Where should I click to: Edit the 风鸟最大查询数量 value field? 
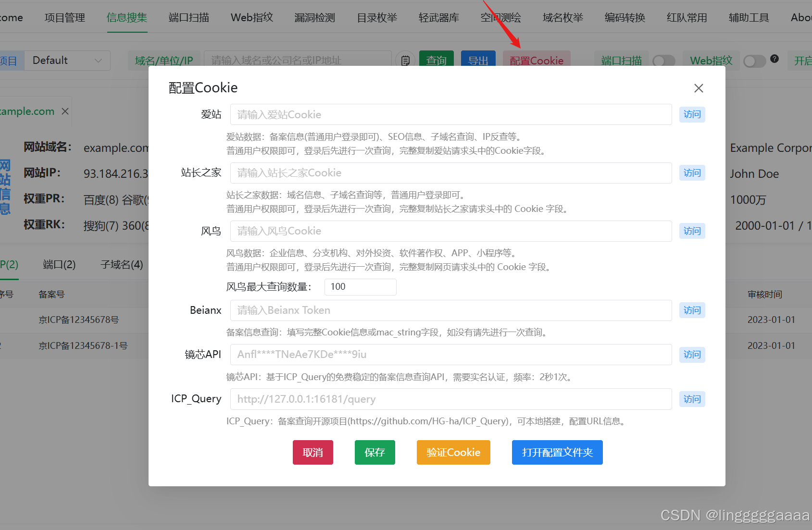click(x=360, y=286)
